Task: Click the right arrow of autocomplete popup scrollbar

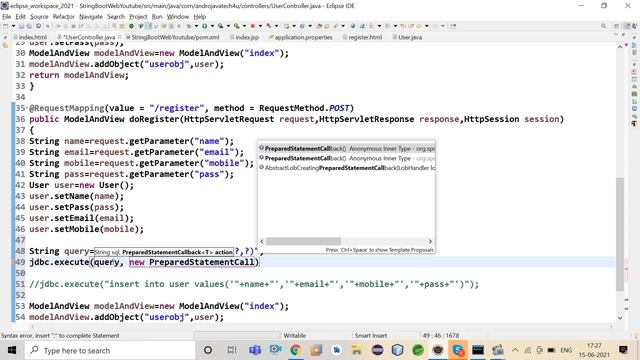Action: (x=430, y=241)
